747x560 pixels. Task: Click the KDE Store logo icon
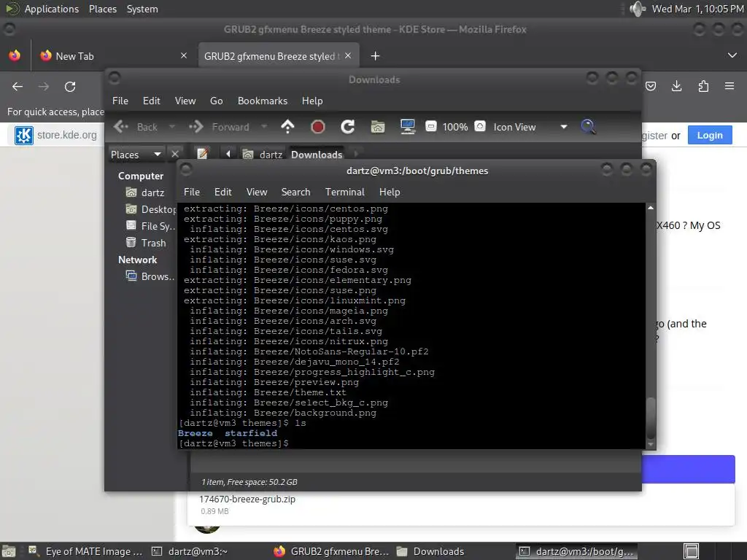[x=24, y=135]
